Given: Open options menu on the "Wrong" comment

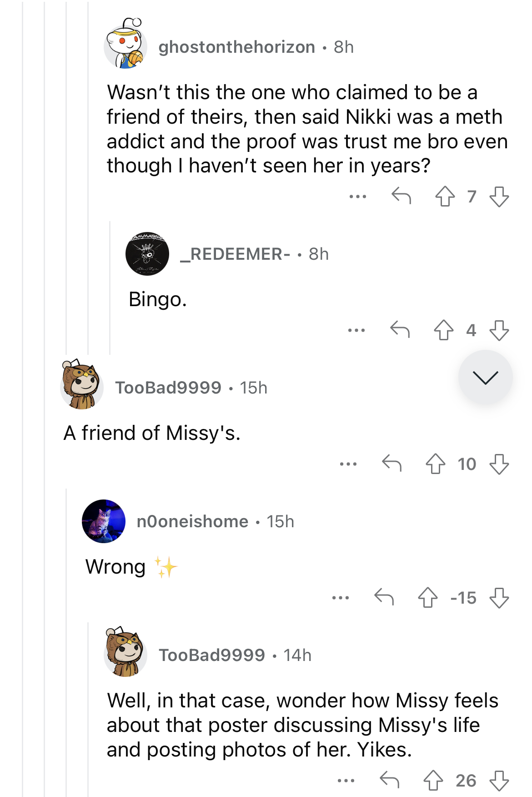Looking at the screenshot, I should pyautogui.click(x=341, y=598).
